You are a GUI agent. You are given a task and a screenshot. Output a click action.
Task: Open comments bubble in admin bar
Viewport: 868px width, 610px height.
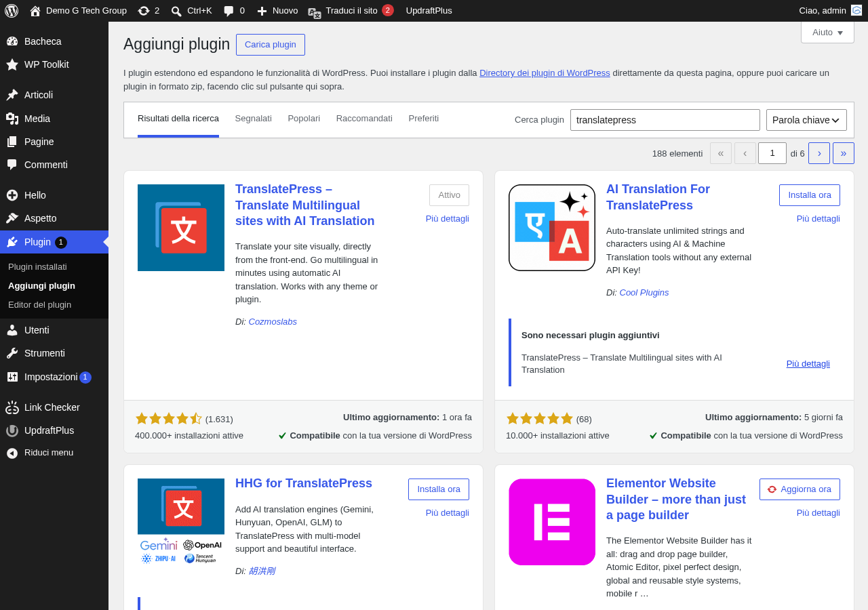[234, 11]
